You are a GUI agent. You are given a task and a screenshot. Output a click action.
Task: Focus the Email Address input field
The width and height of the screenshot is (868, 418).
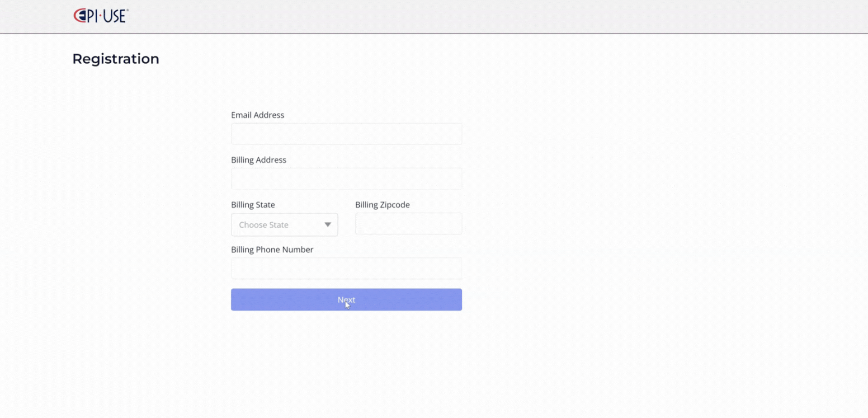(346, 134)
